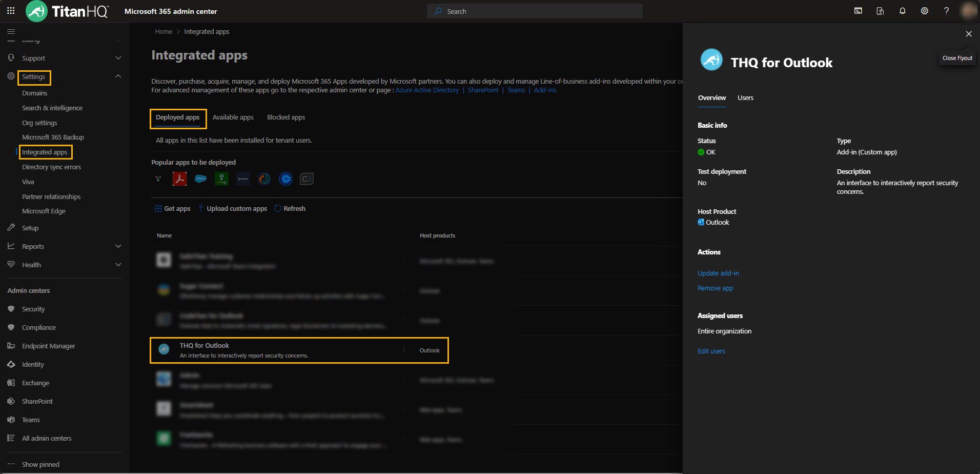The height and width of the screenshot is (474, 980).
Task: Switch to the Available apps tab
Action: click(233, 117)
